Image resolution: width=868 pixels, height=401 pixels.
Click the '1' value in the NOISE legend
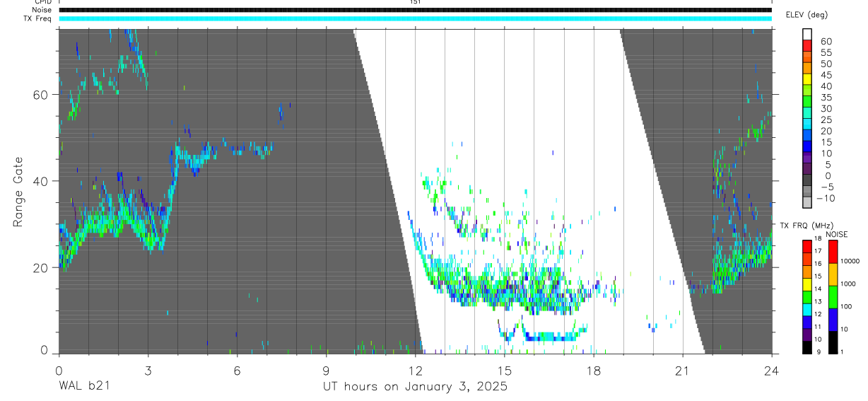842,352
